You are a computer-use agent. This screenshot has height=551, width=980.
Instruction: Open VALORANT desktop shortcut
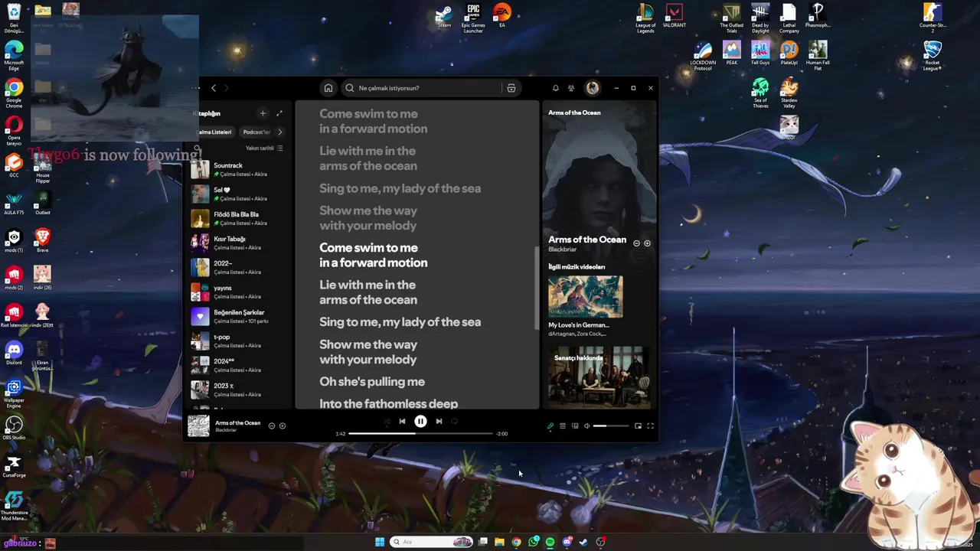pos(674,17)
